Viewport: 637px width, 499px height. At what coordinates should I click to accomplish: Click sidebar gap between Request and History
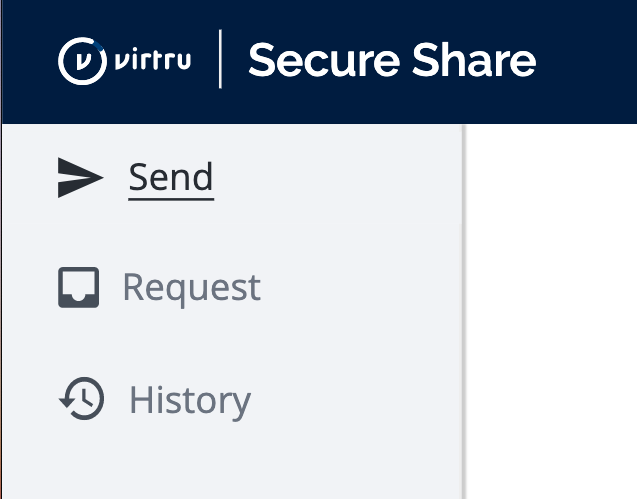coord(230,344)
